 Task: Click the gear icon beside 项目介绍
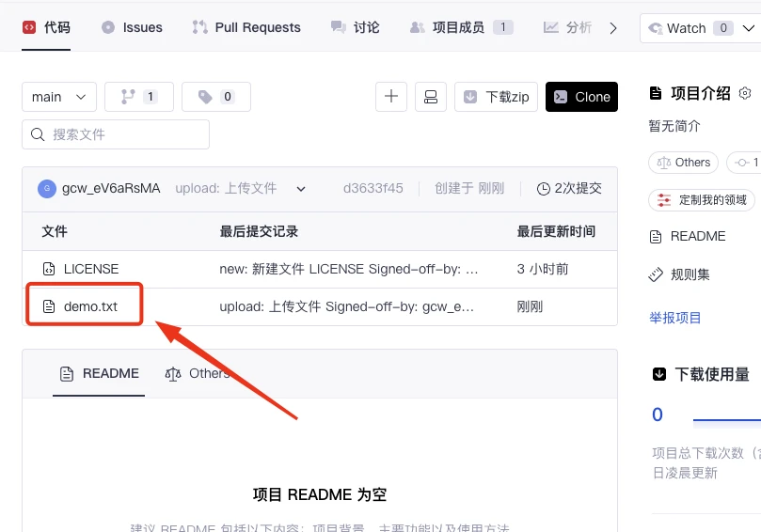click(x=745, y=93)
